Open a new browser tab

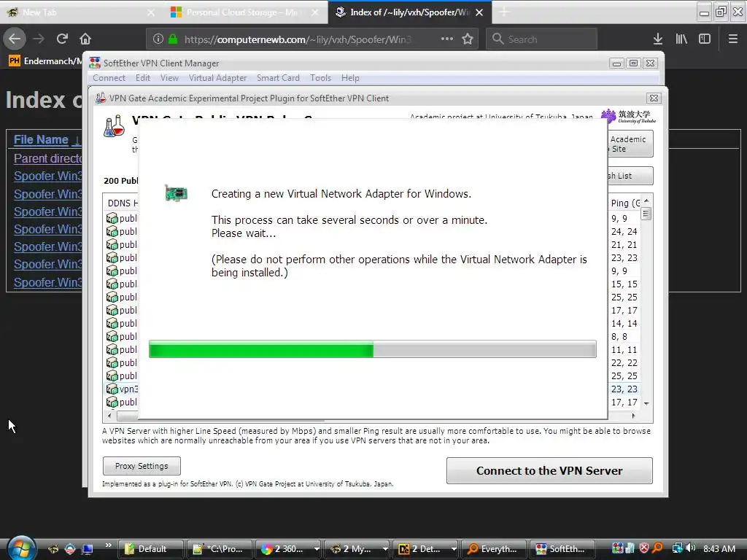coord(504,12)
